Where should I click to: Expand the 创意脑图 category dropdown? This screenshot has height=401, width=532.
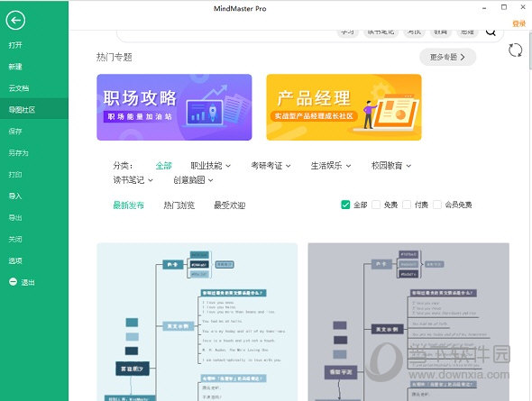[x=193, y=180]
